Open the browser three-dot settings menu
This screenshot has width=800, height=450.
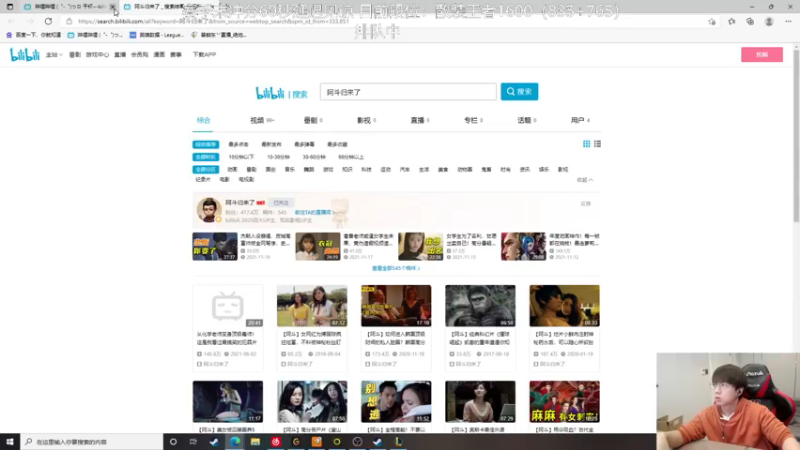pyautogui.click(x=788, y=21)
